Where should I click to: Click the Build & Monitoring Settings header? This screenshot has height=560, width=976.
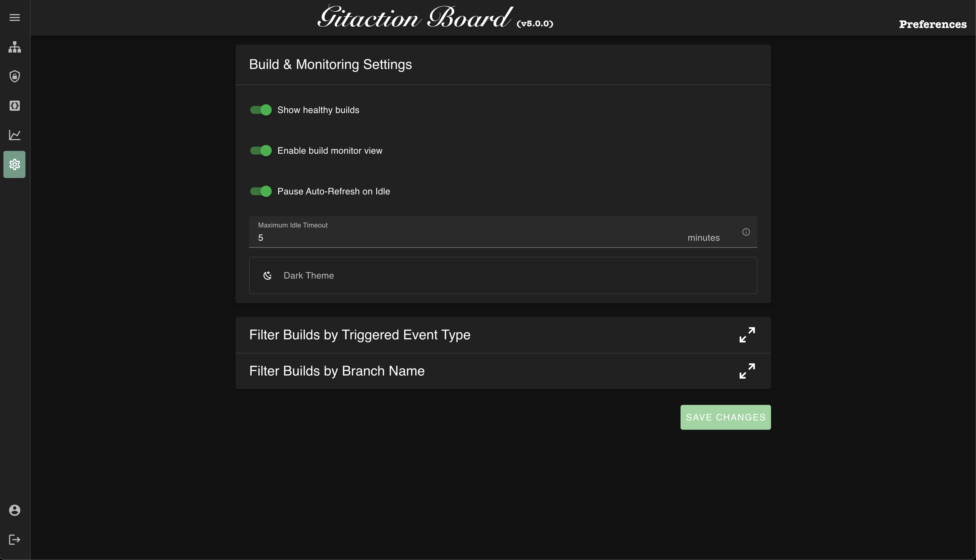pos(330,65)
